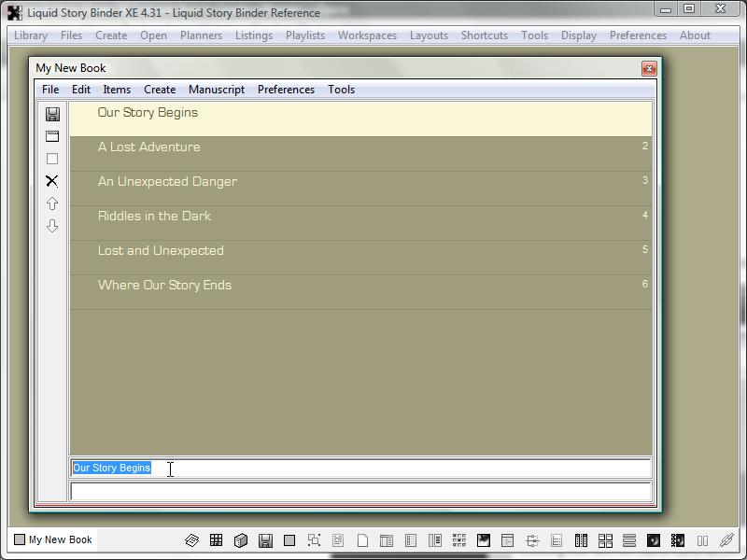This screenshot has width=747, height=560.
Task: Click the floppy disk icon in bottom toolbar
Action: [265, 540]
